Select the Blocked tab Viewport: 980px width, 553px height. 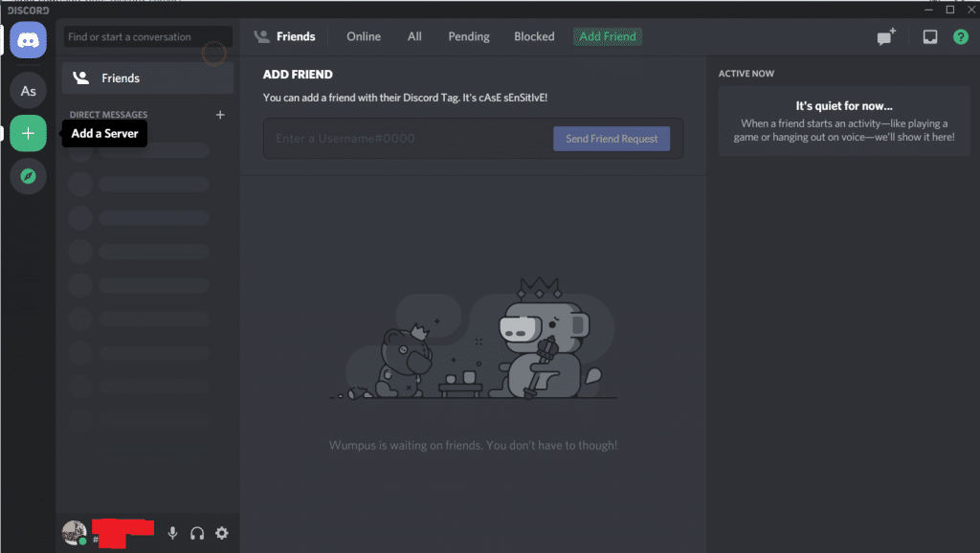pyautogui.click(x=533, y=36)
